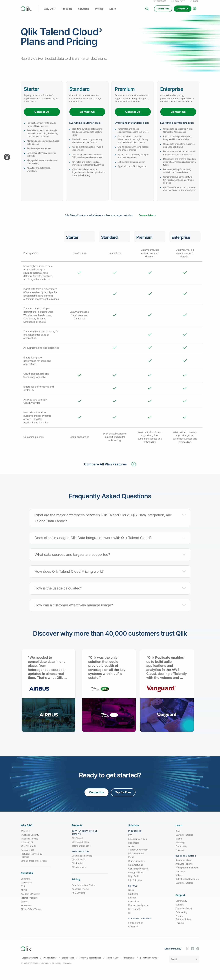This screenshot has height=980, width=220.
Task: Open the Products menu in the navigation bar
Action: pos(67,9)
